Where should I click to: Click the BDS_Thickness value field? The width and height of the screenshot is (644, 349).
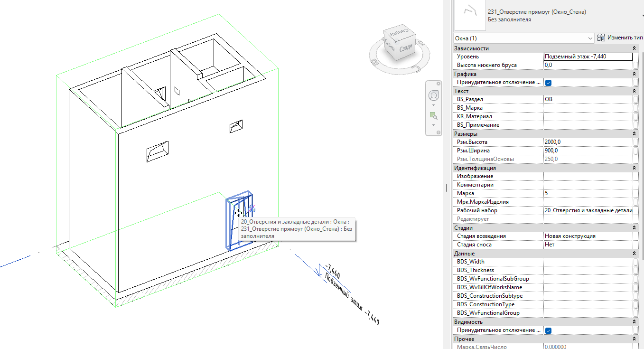tap(588, 270)
